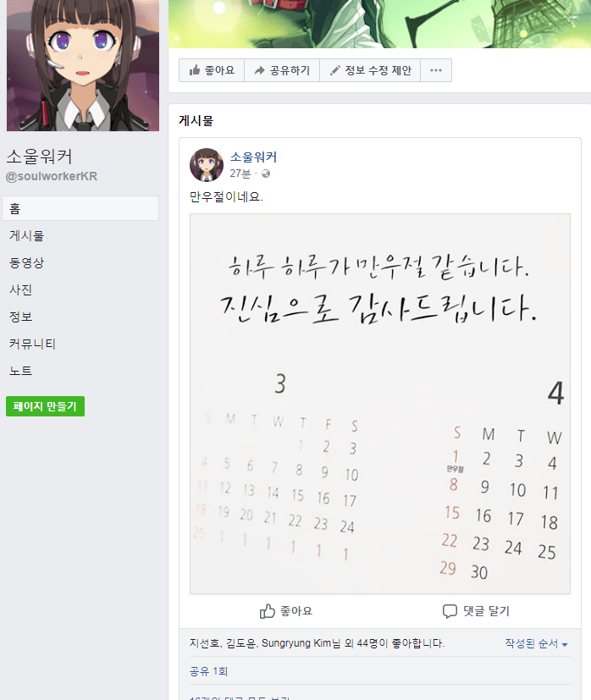The image size is (591, 700).
Task: Open the calendar image in the post
Action: tap(380, 404)
